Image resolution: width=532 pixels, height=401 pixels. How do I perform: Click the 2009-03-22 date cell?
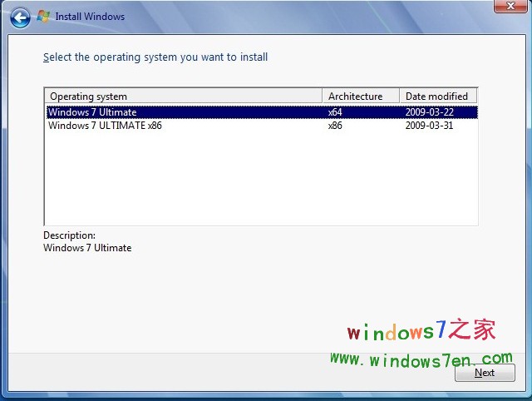(x=430, y=112)
